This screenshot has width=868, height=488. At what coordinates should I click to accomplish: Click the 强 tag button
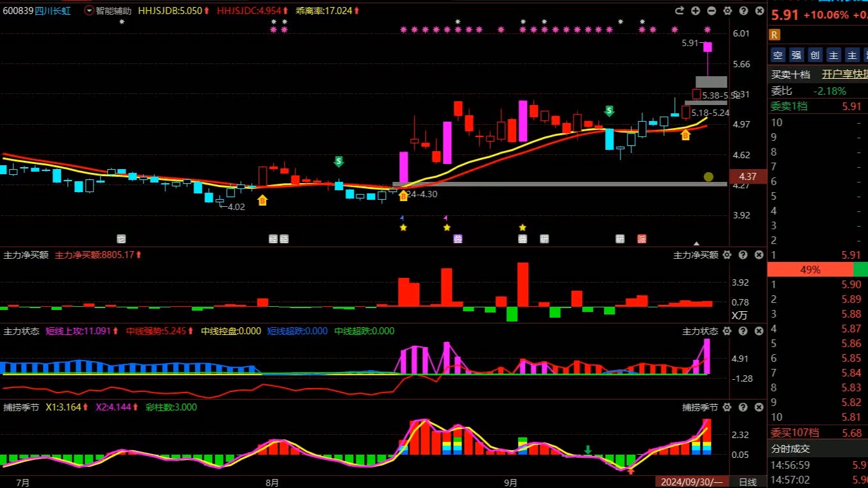pos(796,55)
